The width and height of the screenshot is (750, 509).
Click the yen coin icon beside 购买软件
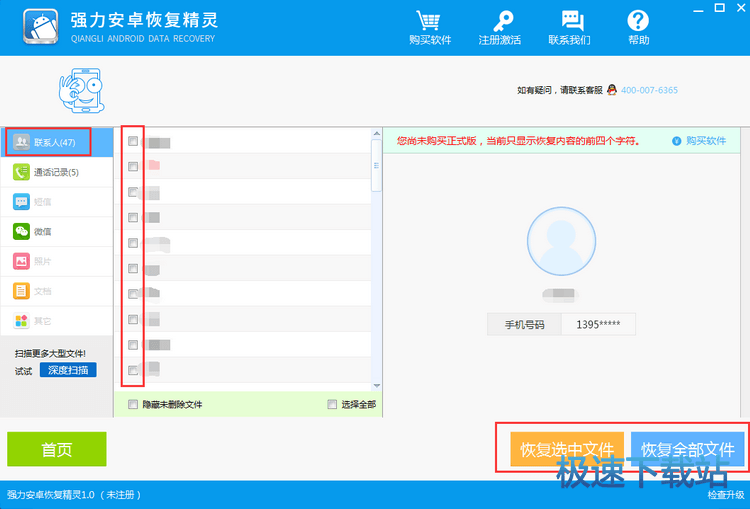(x=676, y=141)
